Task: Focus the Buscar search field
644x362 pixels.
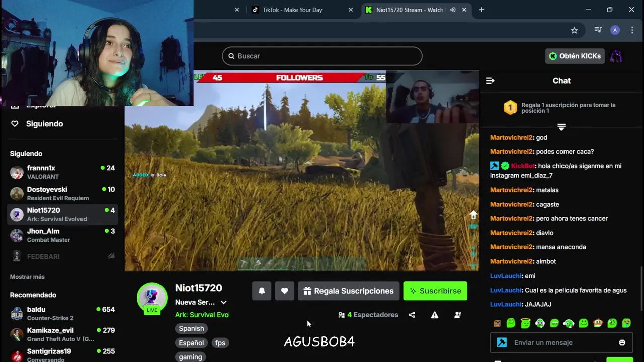Action: click(x=322, y=56)
